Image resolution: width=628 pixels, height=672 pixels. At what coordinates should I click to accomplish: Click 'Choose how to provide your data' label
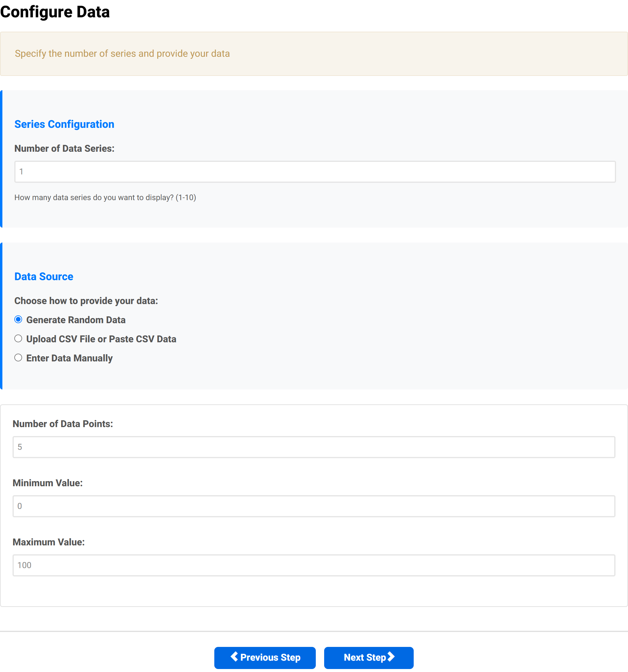tap(86, 301)
